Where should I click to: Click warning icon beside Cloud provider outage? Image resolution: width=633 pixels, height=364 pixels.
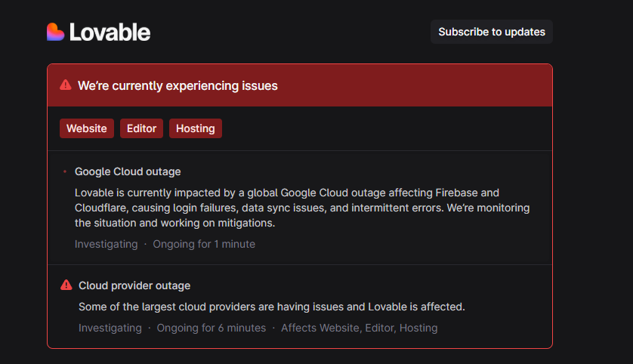tap(66, 285)
